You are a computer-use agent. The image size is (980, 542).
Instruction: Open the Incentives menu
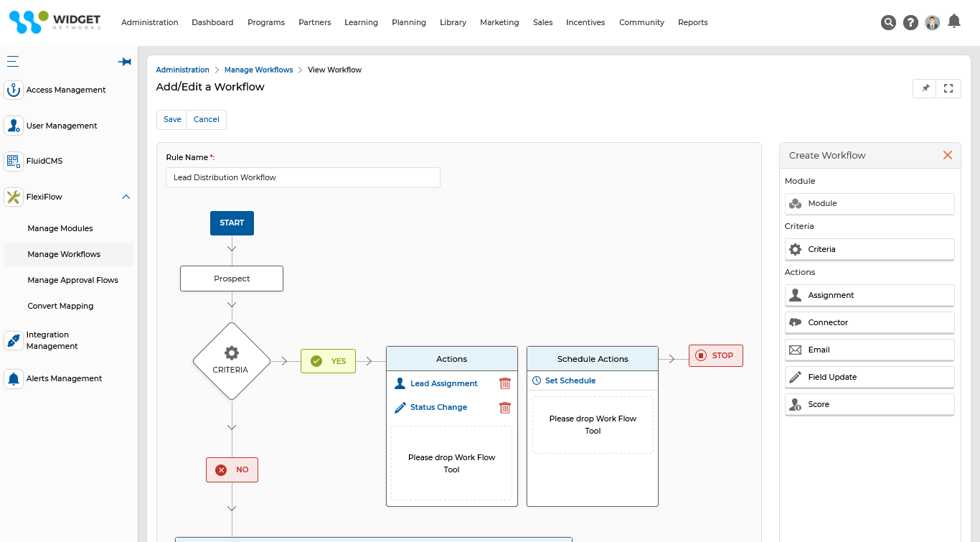[x=585, y=22]
